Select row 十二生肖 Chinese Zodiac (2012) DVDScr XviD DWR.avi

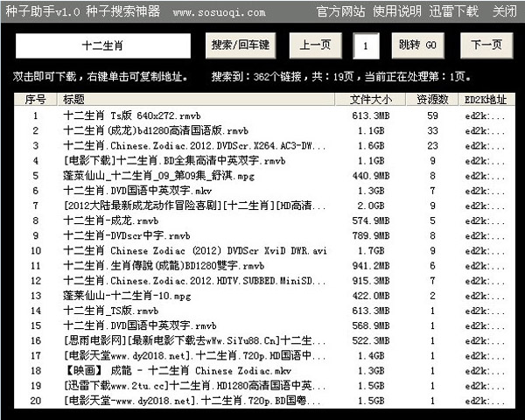pos(264,251)
